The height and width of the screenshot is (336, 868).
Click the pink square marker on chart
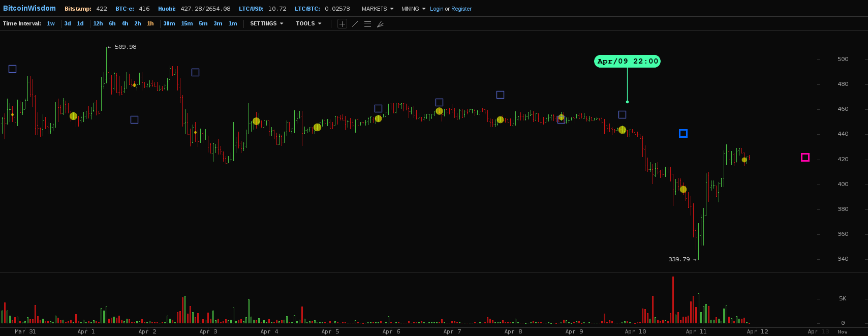[x=805, y=158]
